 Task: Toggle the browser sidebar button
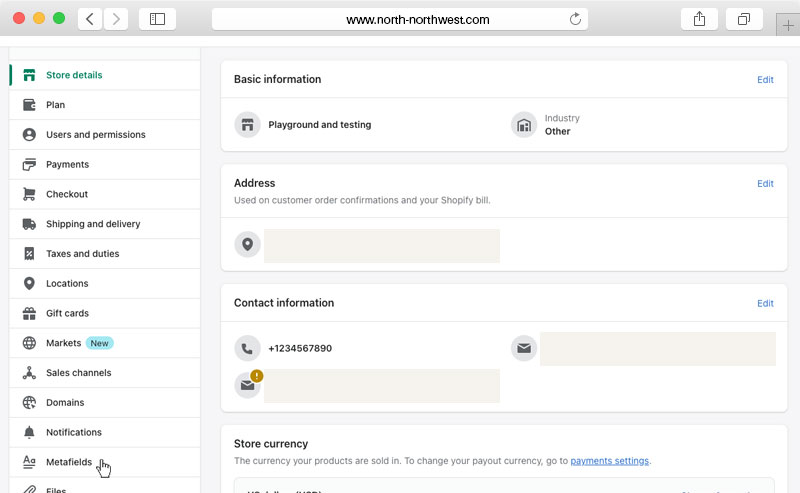(x=157, y=19)
